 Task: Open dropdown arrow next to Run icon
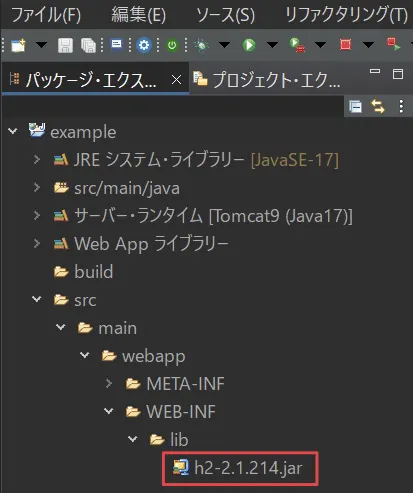click(272, 45)
